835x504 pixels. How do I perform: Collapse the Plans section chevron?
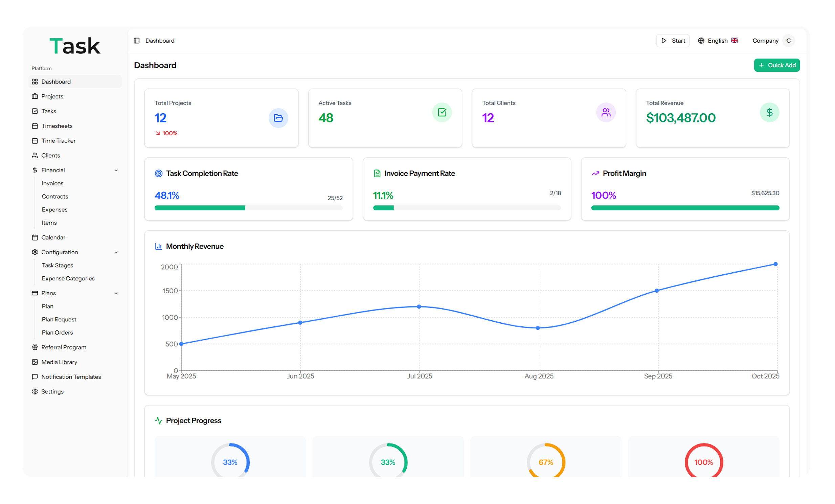(116, 293)
